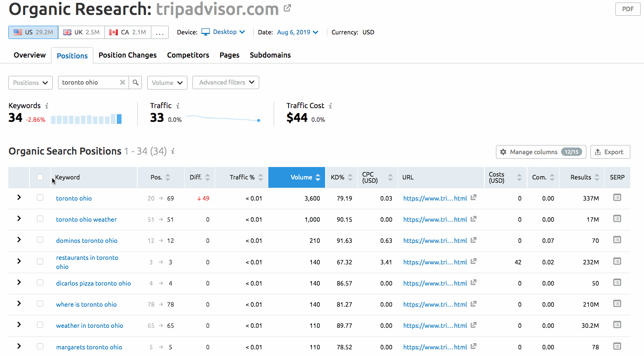Open the Advanced filters dropdown
The image size is (644, 356).
(x=226, y=82)
